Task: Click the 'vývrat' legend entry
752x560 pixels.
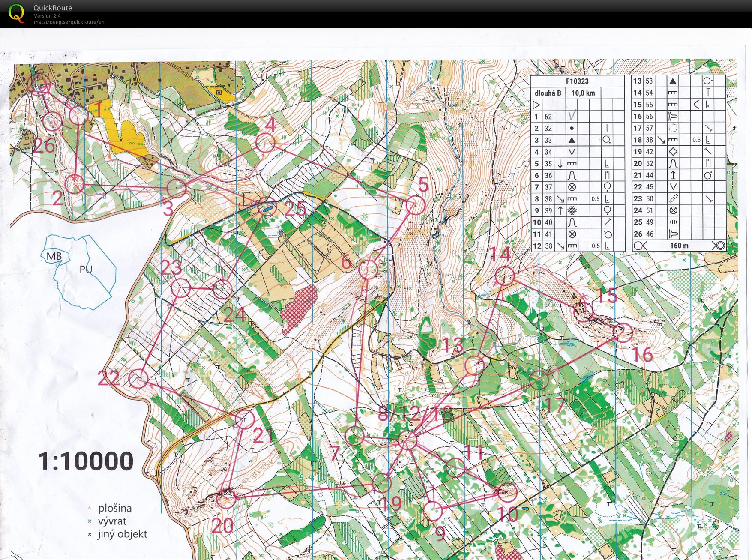Action: pos(112,521)
